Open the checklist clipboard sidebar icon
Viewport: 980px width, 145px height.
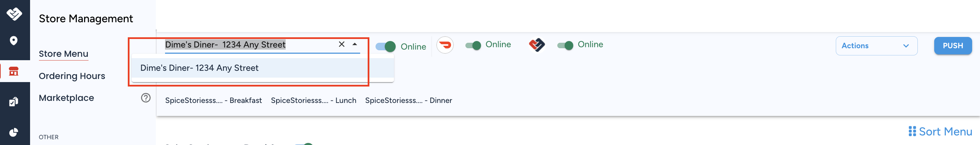coord(14,102)
